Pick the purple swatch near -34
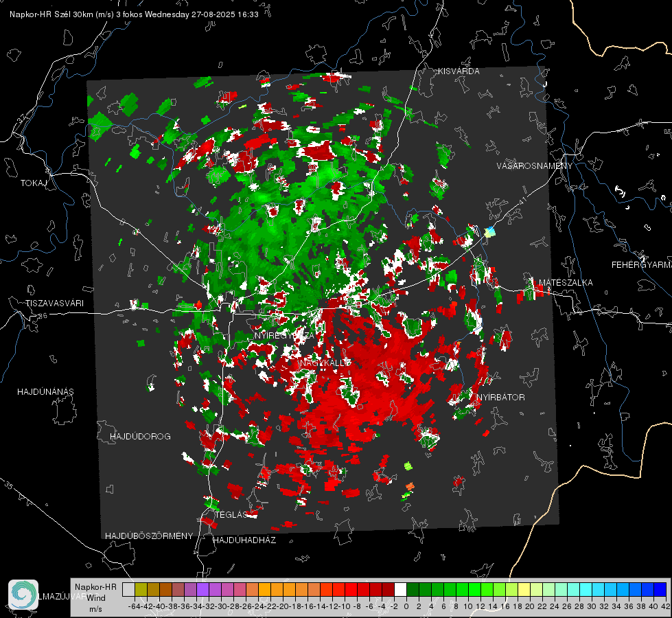Viewport: 672px width, 618px height. [202, 589]
